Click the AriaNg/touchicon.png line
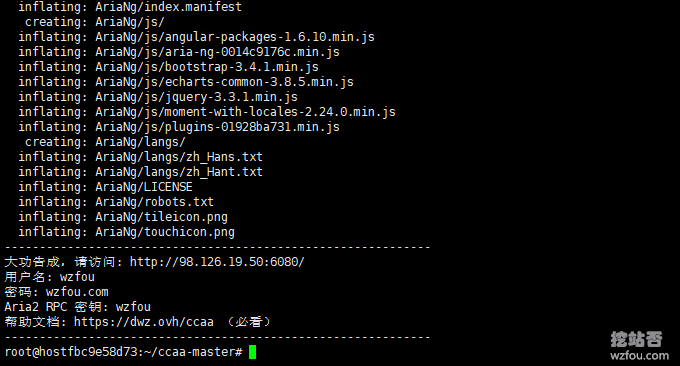 point(126,232)
